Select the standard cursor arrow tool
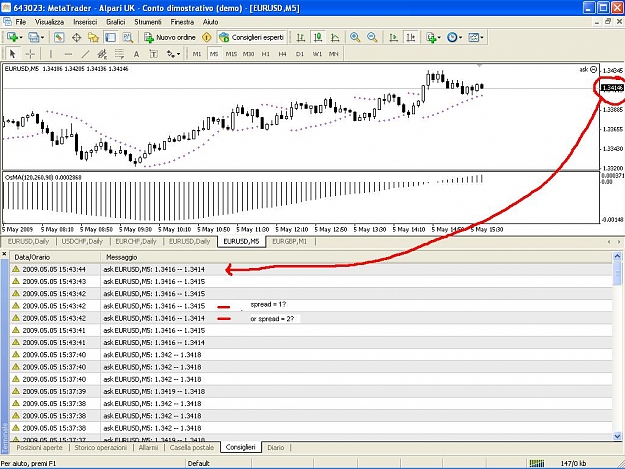This screenshot has width=625, height=469. (12, 54)
